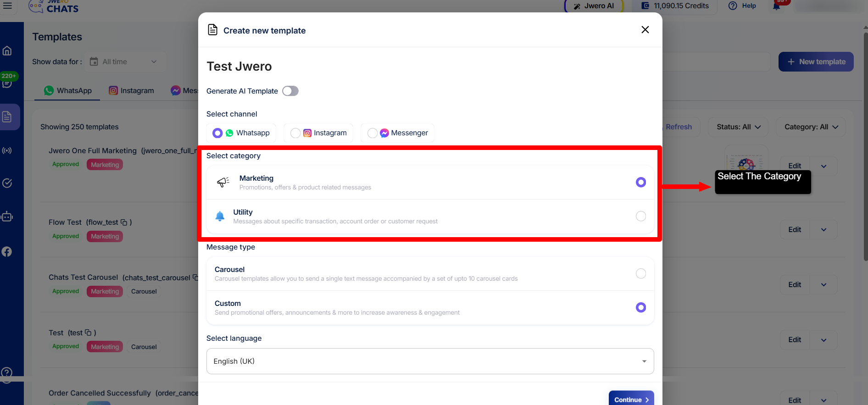Choose Instagram as the channel

[x=295, y=133]
